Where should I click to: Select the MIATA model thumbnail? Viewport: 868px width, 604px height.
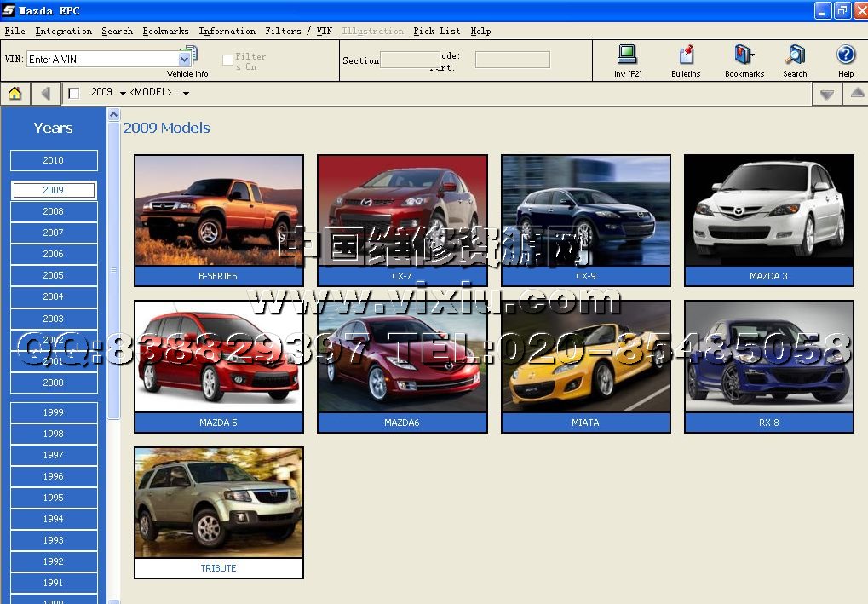coord(585,366)
